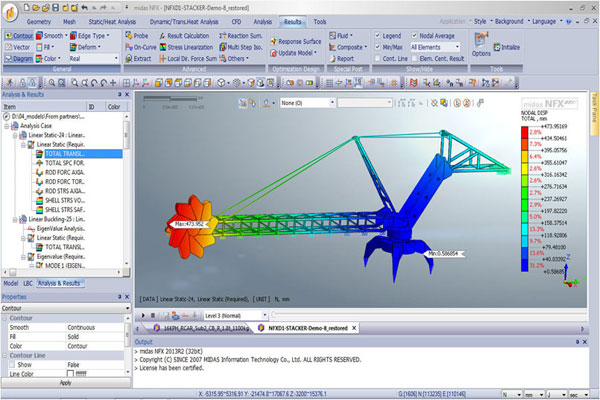Toggle the Min/Max checkbox

click(378, 46)
